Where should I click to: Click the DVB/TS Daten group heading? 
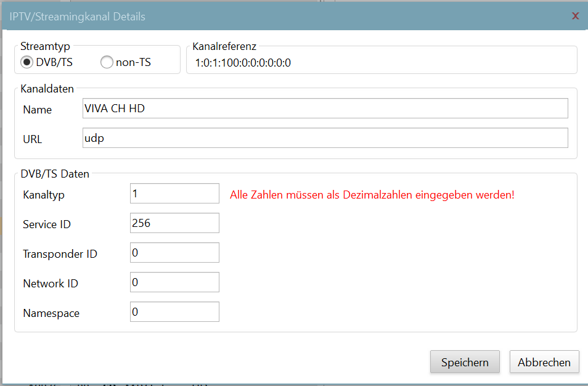point(55,174)
